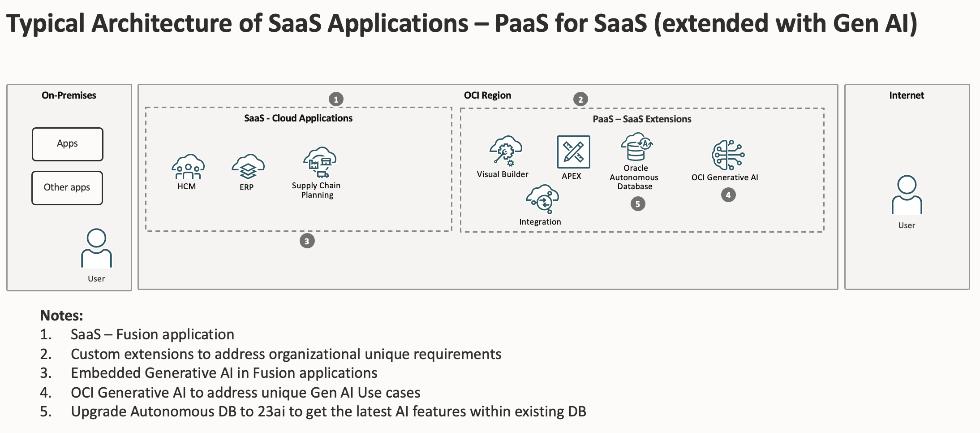Click the Internet heading
This screenshot has width=980, height=433.
[907, 95]
